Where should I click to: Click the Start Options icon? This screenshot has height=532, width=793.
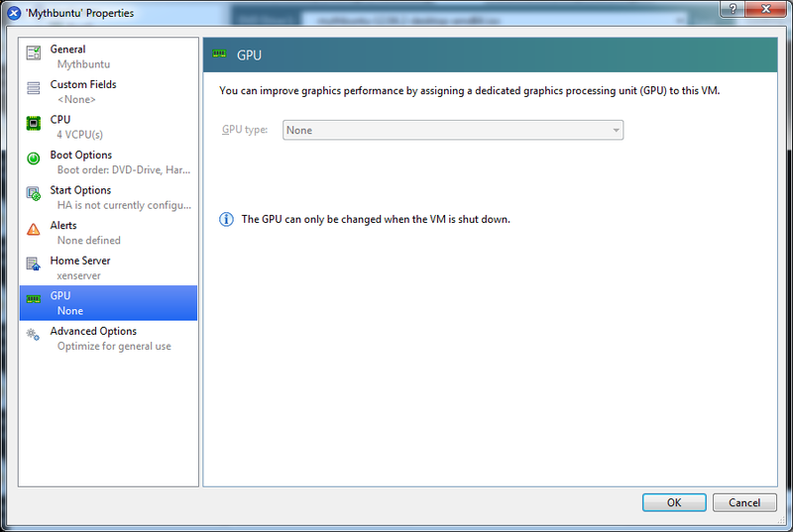pyautogui.click(x=34, y=194)
